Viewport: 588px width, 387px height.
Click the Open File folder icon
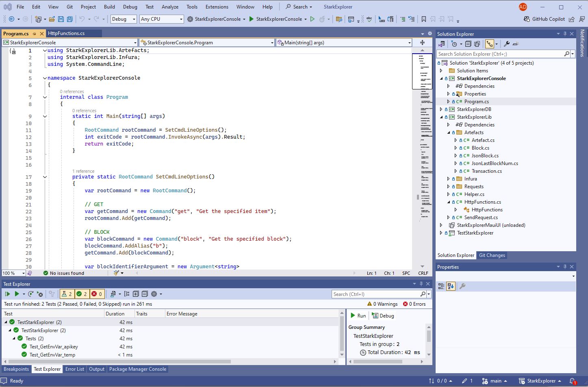coord(52,19)
